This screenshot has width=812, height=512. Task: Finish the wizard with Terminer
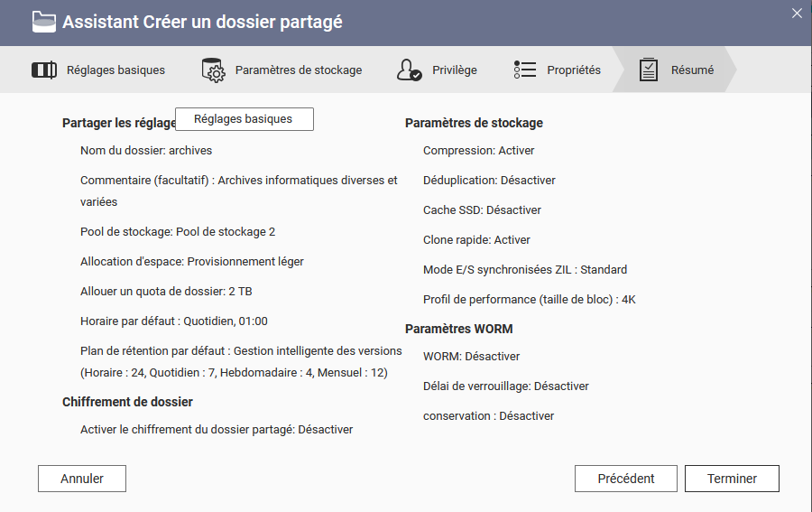732,479
